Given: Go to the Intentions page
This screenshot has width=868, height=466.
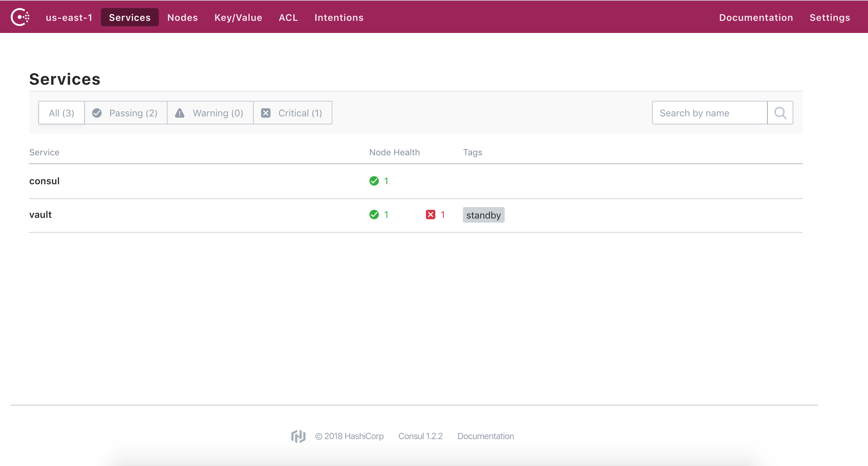Looking at the screenshot, I should click(x=339, y=17).
